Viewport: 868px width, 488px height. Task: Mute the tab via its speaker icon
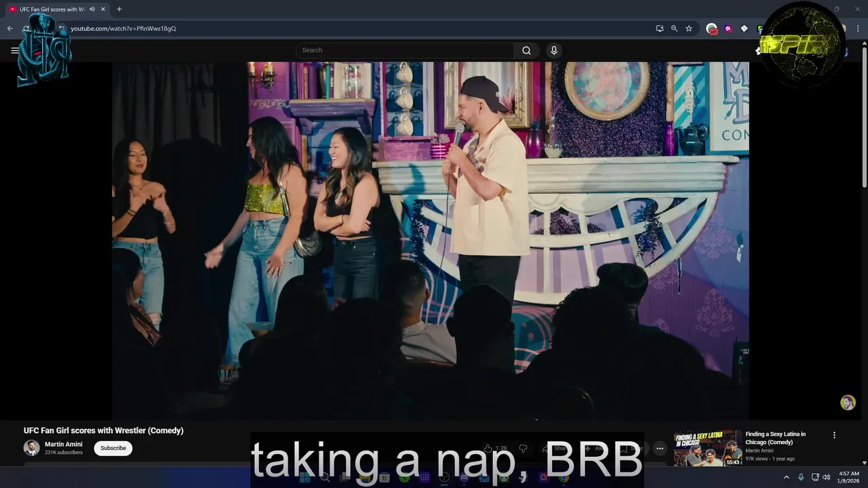click(x=91, y=9)
